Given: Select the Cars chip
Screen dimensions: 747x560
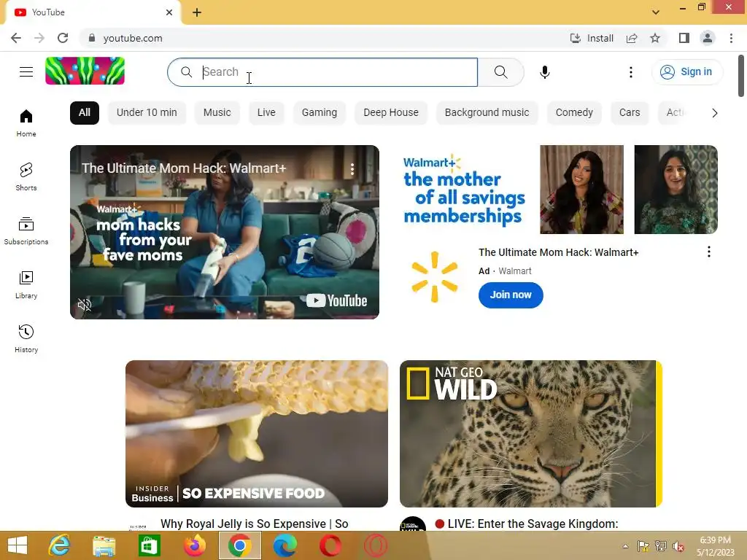Looking at the screenshot, I should [x=630, y=113].
